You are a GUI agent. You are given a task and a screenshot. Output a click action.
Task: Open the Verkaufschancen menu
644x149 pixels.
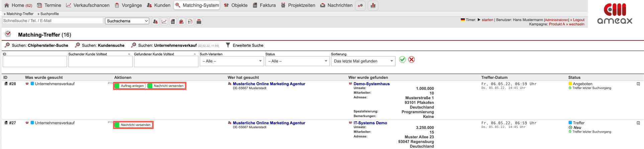pyautogui.click(x=88, y=5)
